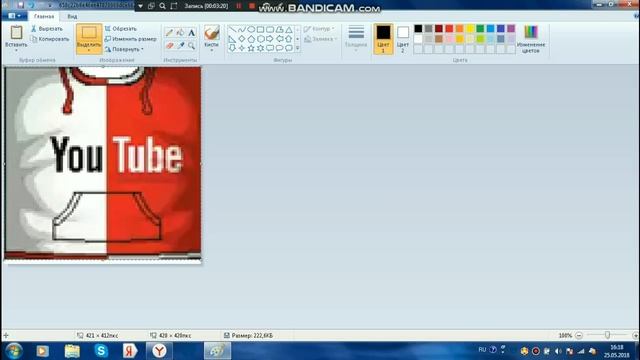Switch to the Вид (View) tab
This screenshot has height=360, width=640.
point(72,16)
